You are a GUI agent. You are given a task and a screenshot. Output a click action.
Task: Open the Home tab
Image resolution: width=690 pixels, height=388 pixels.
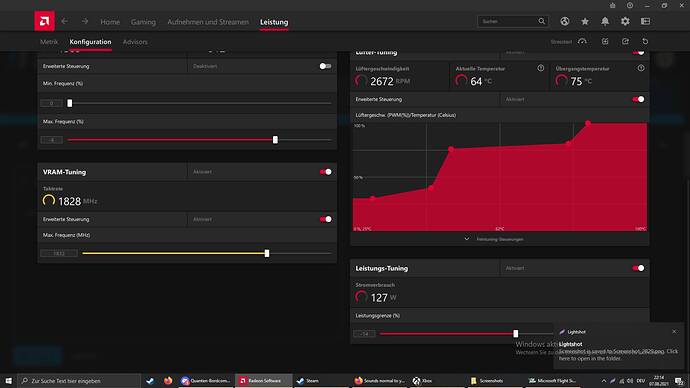pos(110,22)
